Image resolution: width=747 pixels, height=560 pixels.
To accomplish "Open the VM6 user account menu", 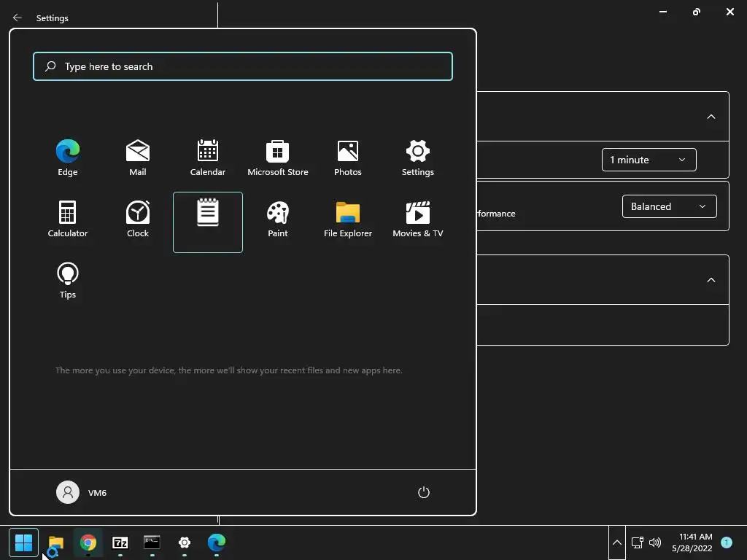I will 82,492.
